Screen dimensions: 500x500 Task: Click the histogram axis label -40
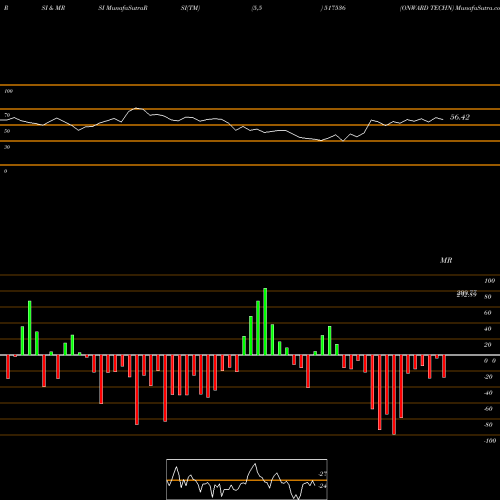[488, 393]
